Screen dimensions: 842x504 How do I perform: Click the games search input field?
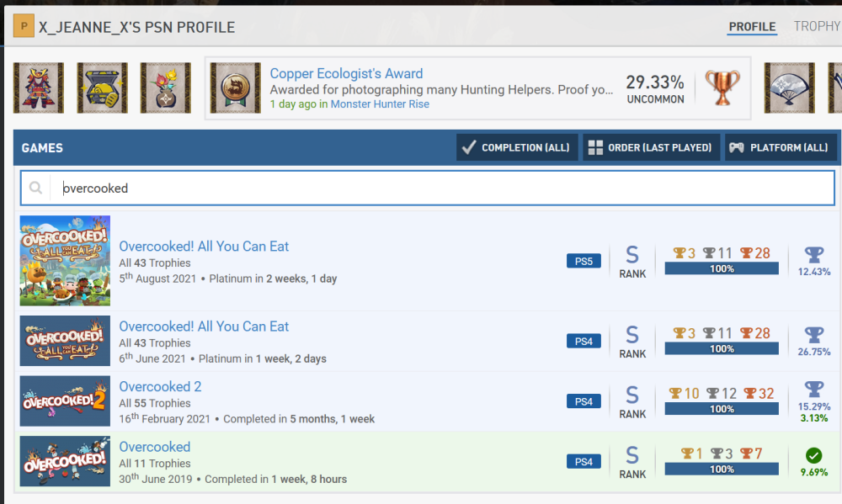click(438, 188)
